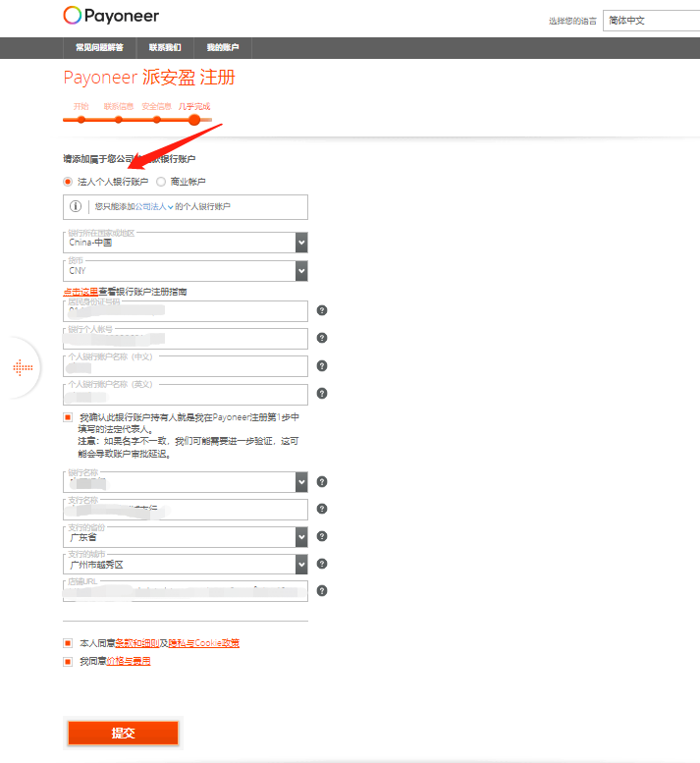Image resolution: width=700 pixels, height=763 pixels.
Task: Click help icon next to 银行个人帐号 field
Action: [322, 338]
